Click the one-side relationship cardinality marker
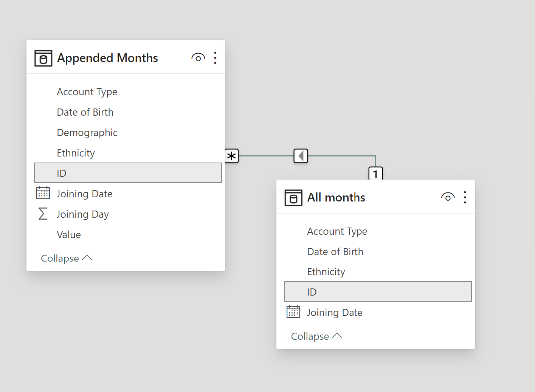Image resolution: width=535 pixels, height=392 pixels. pyautogui.click(x=375, y=174)
